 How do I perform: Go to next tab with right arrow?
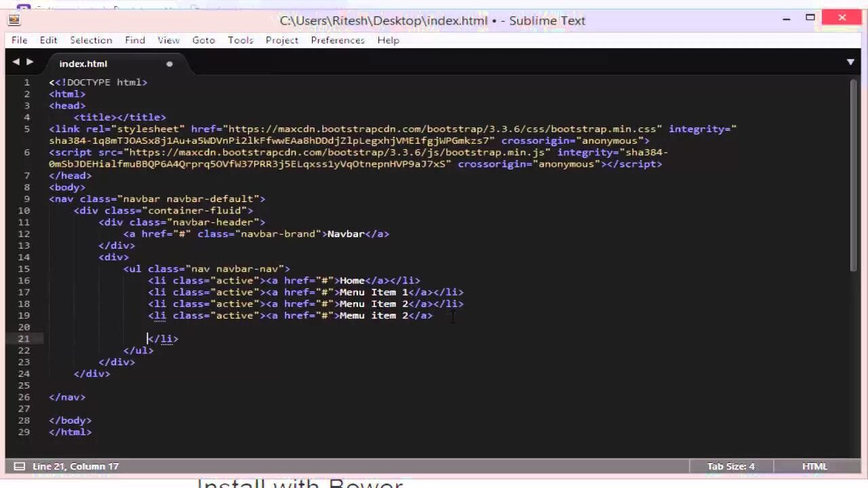30,62
